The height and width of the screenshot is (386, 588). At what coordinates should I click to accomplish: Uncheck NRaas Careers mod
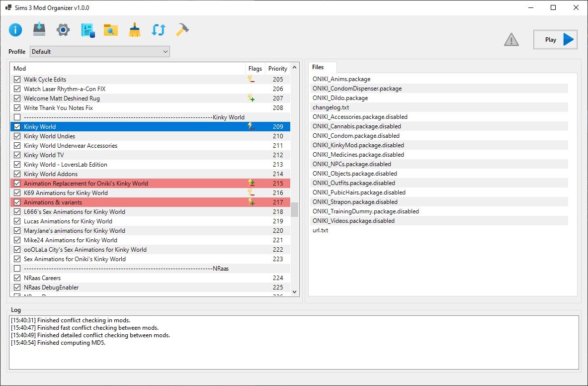tap(17, 278)
